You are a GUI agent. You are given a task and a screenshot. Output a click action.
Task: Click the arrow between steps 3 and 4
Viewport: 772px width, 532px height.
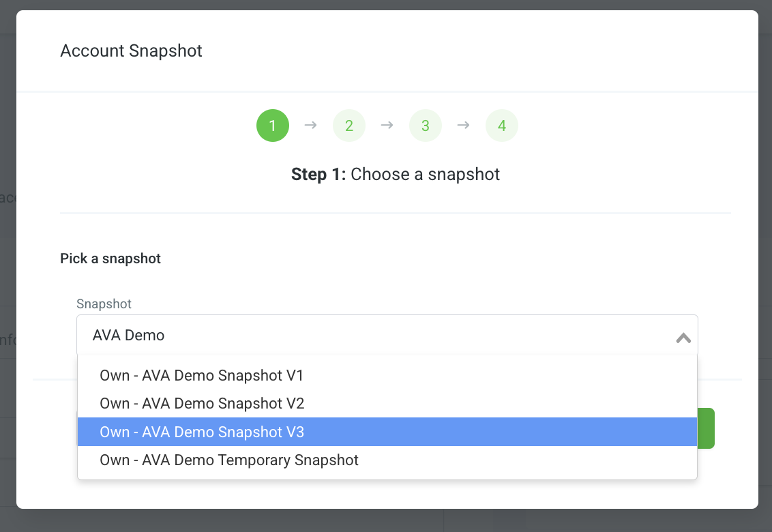[463, 125]
